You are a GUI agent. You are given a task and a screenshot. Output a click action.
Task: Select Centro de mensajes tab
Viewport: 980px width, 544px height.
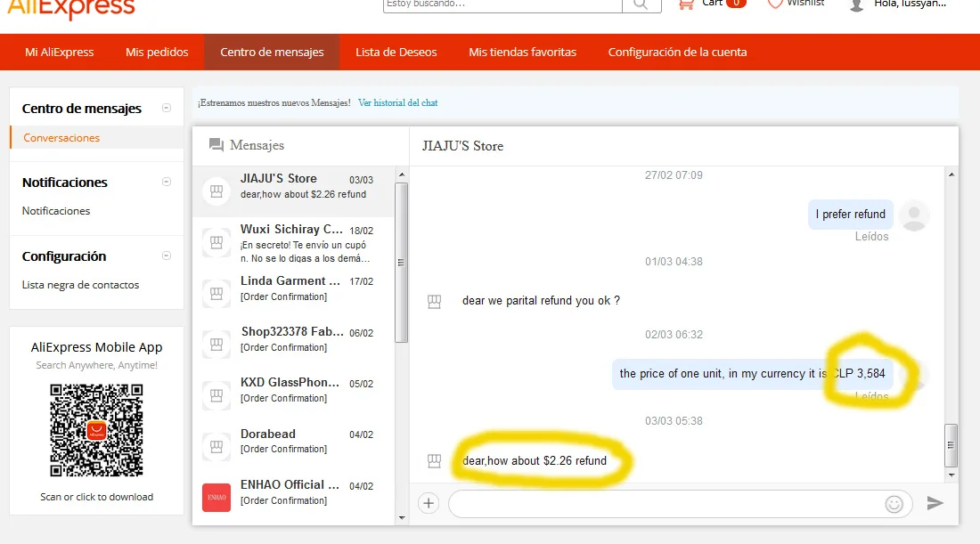[x=272, y=52]
